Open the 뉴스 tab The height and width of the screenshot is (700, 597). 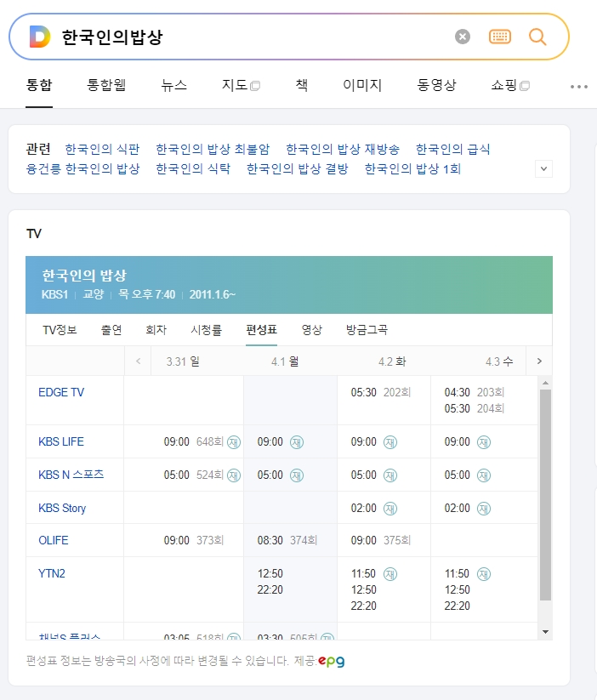click(174, 85)
